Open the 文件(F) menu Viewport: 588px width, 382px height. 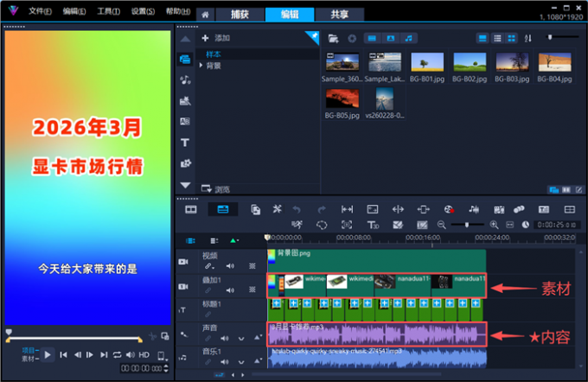(40, 11)
